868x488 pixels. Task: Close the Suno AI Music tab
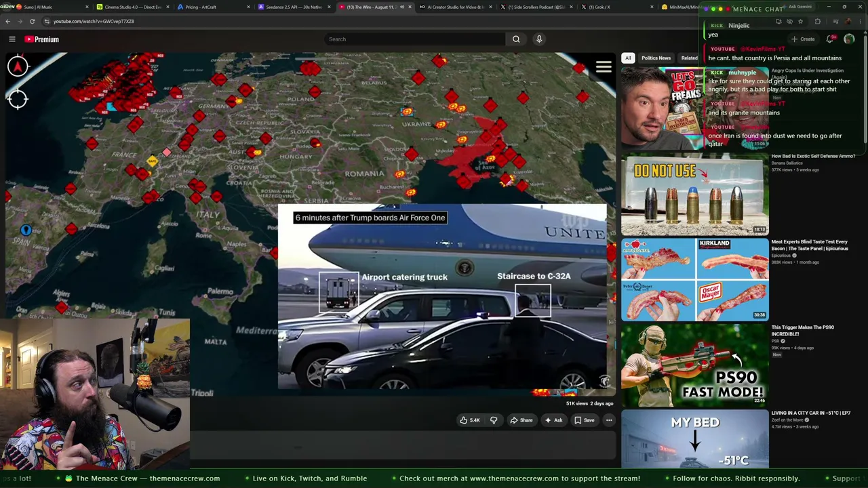87,7
